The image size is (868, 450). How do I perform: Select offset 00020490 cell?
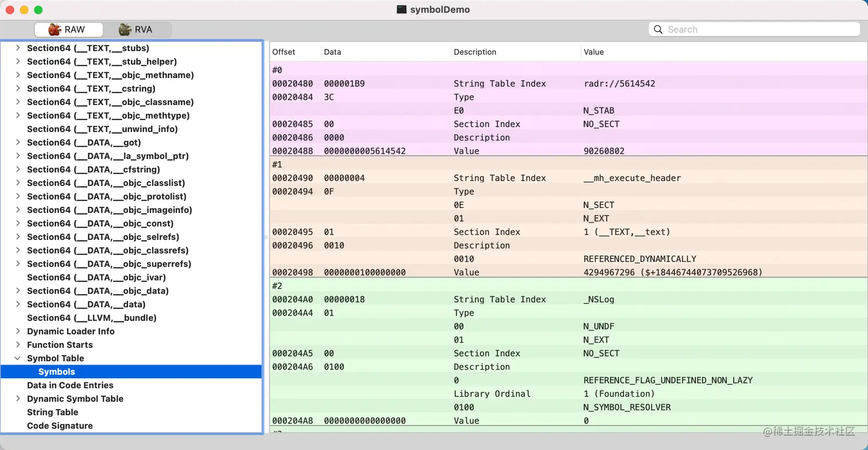293,178
